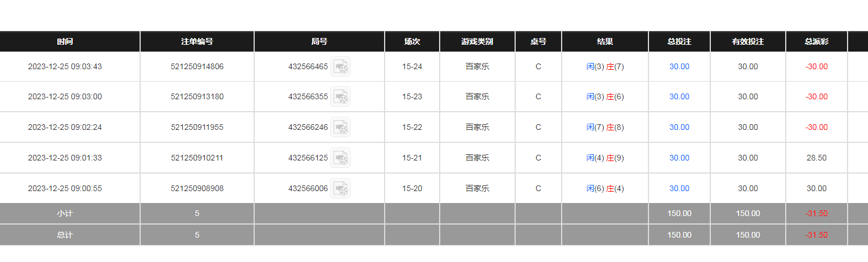Image resolution: width=868 pixels, height=262 pixels.
Task: Select bet number 521250914806
Action: pyautogui.click(x=197, y=66)
